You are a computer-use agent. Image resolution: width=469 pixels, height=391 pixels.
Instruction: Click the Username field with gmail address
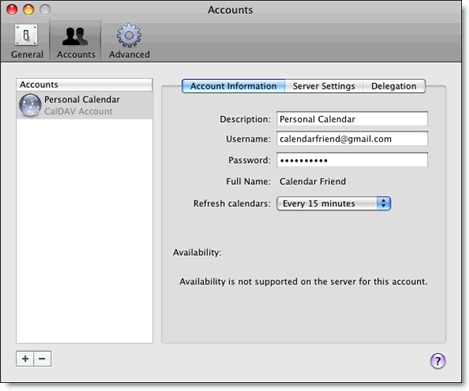[x=352, y=139]
